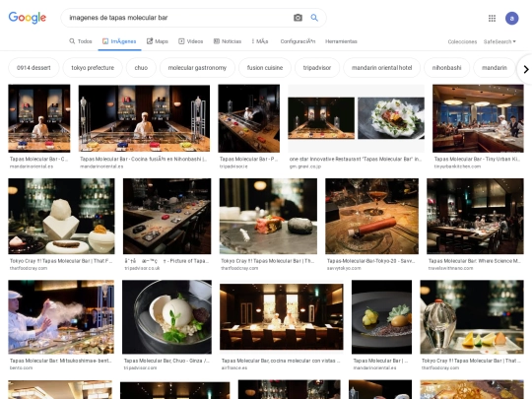Select the 'fusion cuisine' chip
Screen dimensions: 532x399
(265, 68)
